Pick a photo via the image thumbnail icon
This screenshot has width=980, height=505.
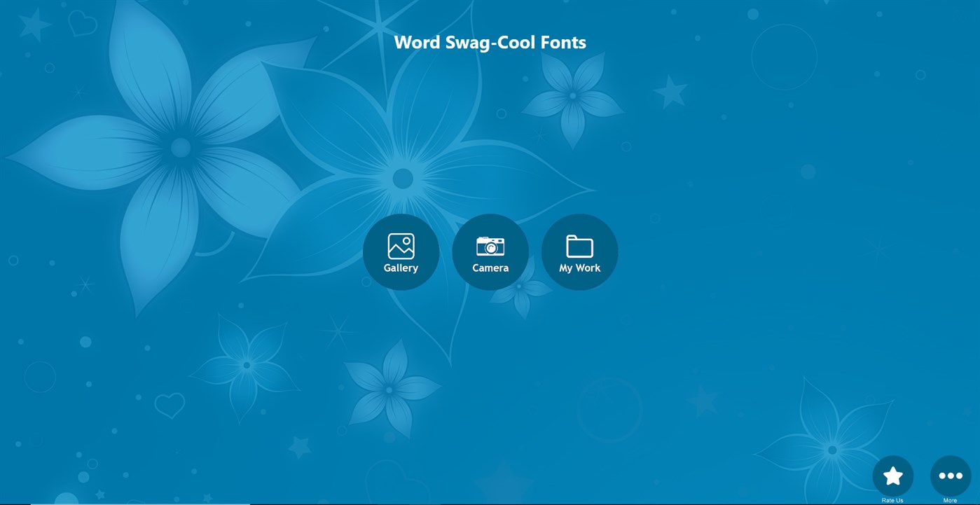point(401,246)
